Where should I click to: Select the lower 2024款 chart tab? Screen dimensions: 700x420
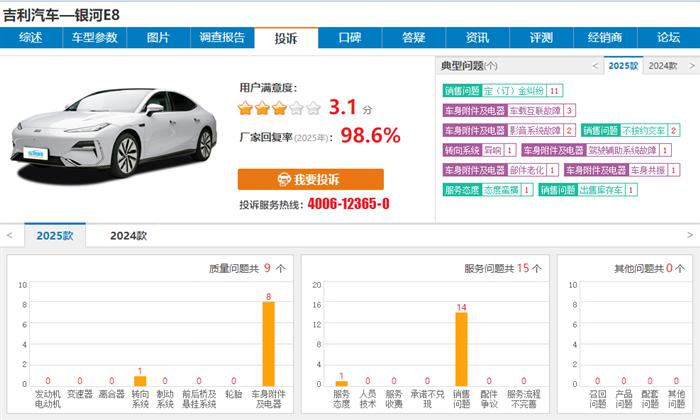[129, 236]
